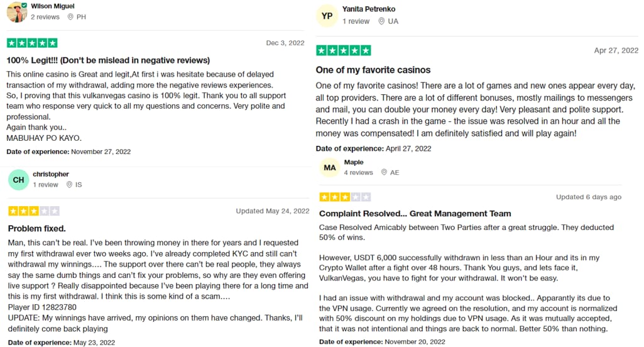Open Yanita Petrenko's reviewer profile name
Viewport: 644px width, 347px height.
click(x=369, y=9)
